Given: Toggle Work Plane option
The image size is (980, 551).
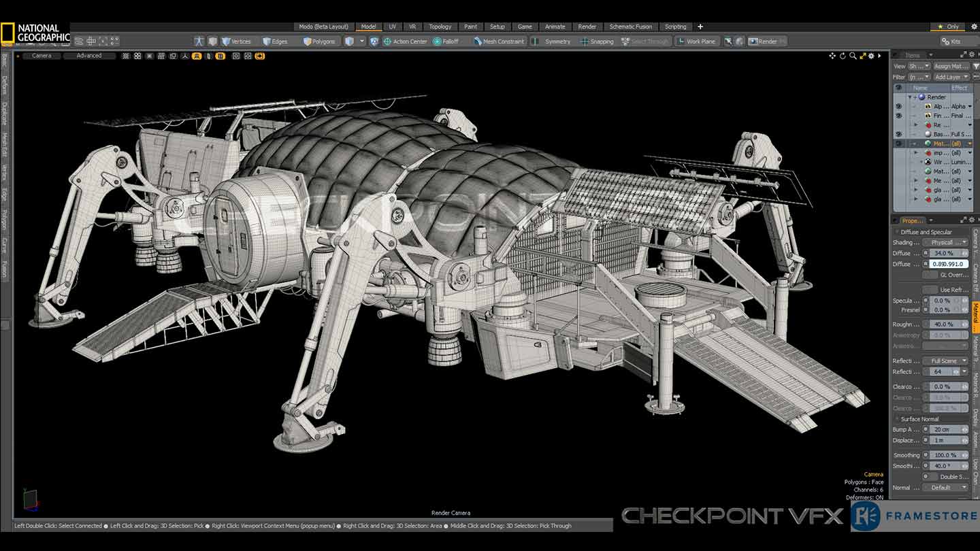Looking at the screenshot, I should tap(696, 41).
